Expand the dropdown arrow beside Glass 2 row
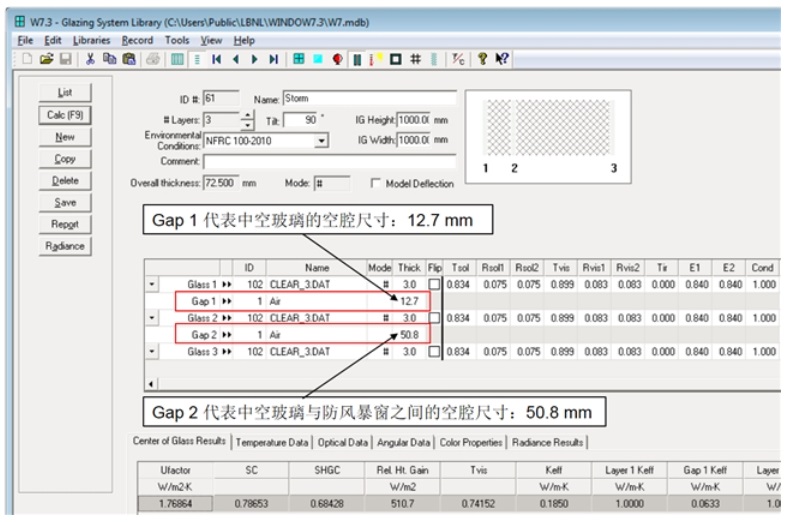This screenshot has width=786, height=522. (x=152, y=318)
